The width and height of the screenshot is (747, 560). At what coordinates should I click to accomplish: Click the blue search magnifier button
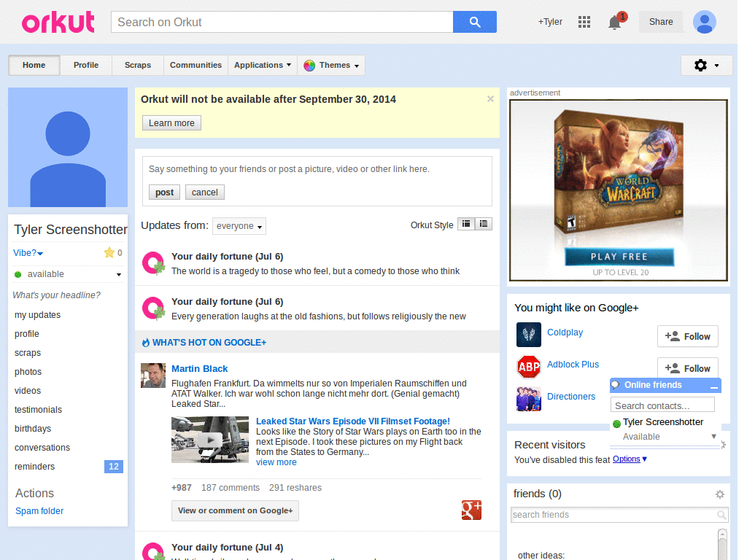(474, 22)
